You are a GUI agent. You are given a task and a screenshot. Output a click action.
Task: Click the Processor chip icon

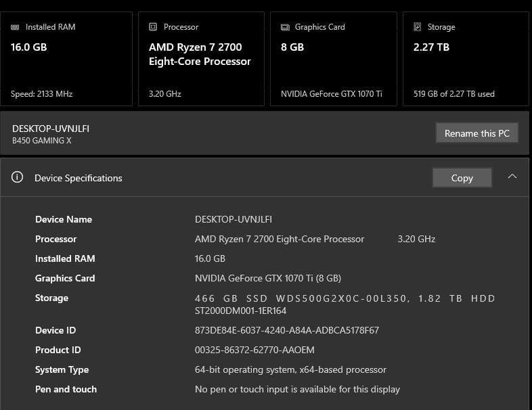tap(153, 27)
